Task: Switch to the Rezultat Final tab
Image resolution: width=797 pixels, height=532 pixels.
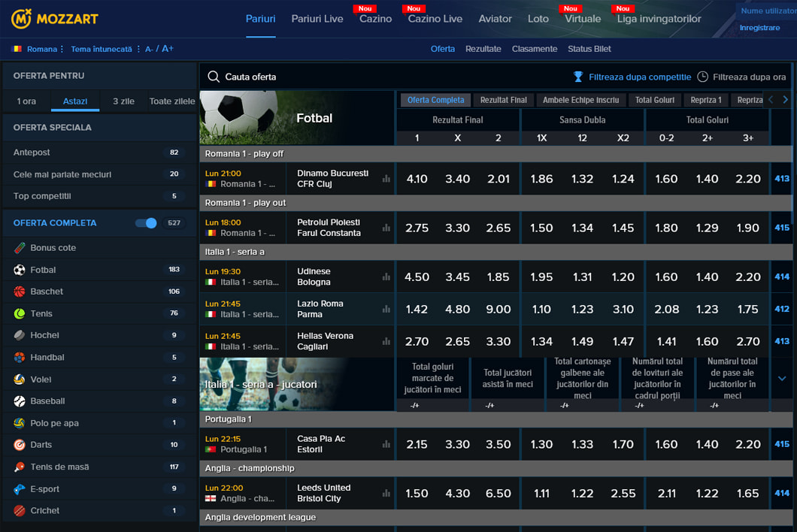Action: tap(504, 100)
